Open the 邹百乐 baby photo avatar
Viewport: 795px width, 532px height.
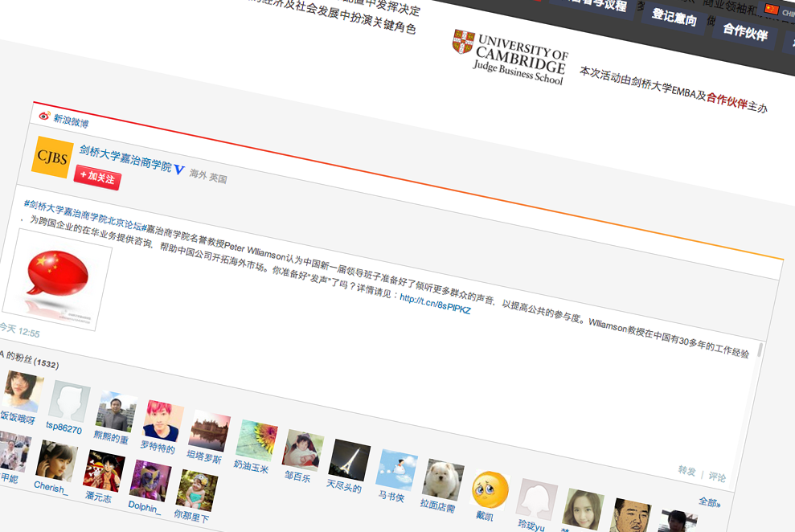(x=303, y=450)
